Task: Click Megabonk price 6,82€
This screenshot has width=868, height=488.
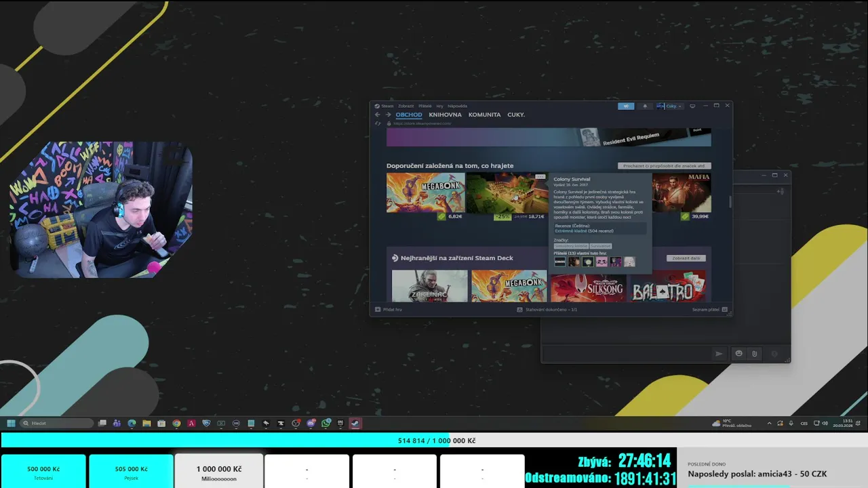Action: pos(455,217)
